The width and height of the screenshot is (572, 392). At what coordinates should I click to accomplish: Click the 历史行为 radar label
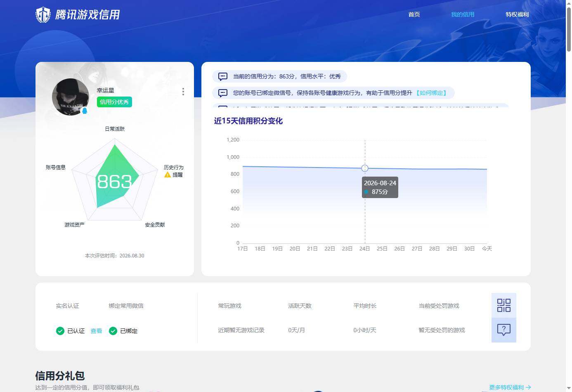tap(174, 168)
